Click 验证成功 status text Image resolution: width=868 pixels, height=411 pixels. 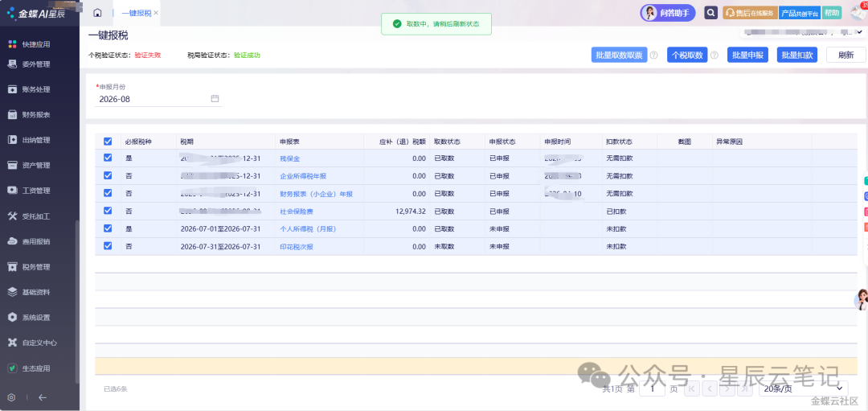pyautogui.click(x=247, y=55)
